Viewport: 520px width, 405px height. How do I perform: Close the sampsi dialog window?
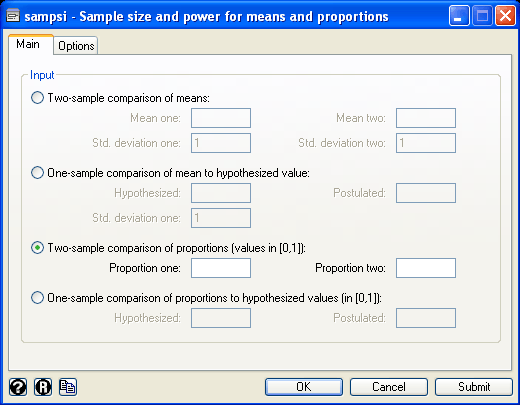click(505, 16)
